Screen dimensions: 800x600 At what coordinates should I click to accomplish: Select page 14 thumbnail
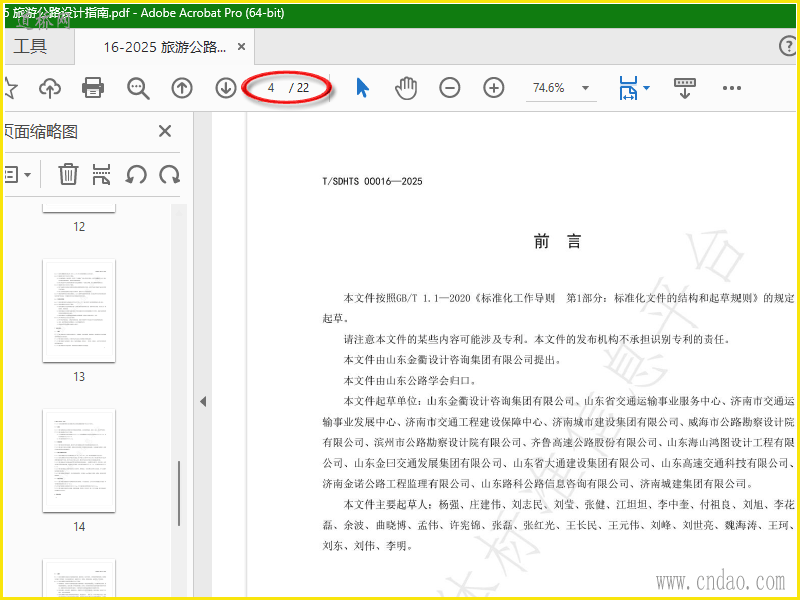[x=79, y=461]
